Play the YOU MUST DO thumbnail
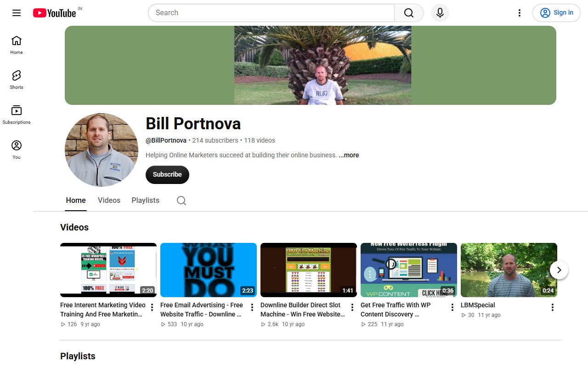The width and height of the screenshot is (588, 368). pyautogui.click(x=209, y=270)
